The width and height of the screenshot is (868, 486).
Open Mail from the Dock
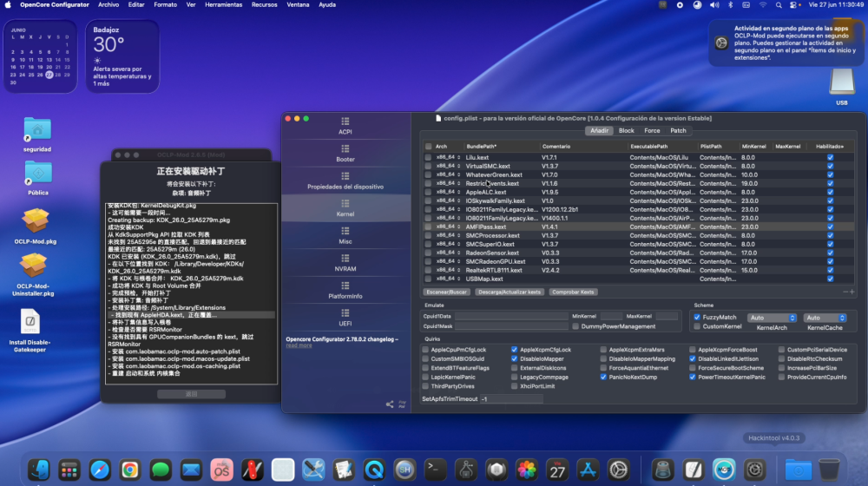click(191, 470)
